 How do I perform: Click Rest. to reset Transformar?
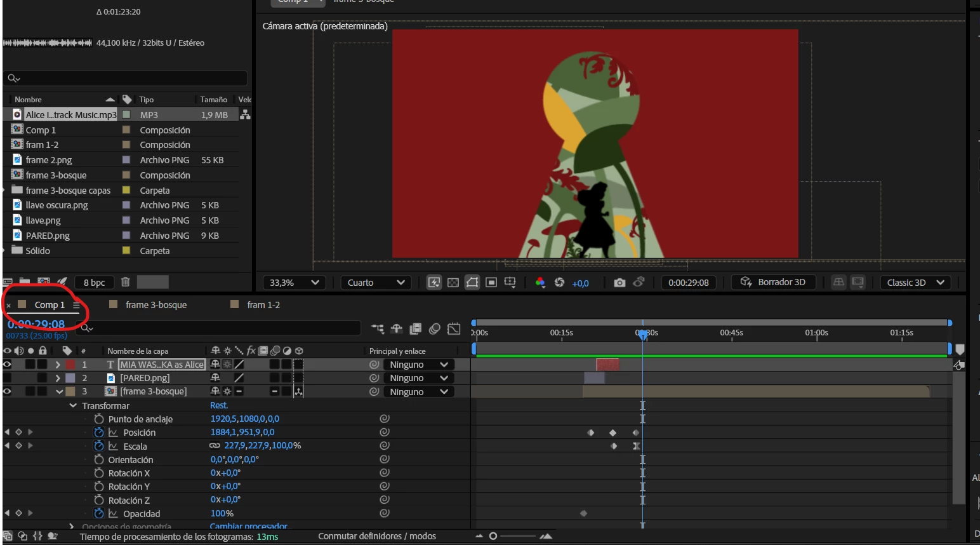[x=219, y=405]
